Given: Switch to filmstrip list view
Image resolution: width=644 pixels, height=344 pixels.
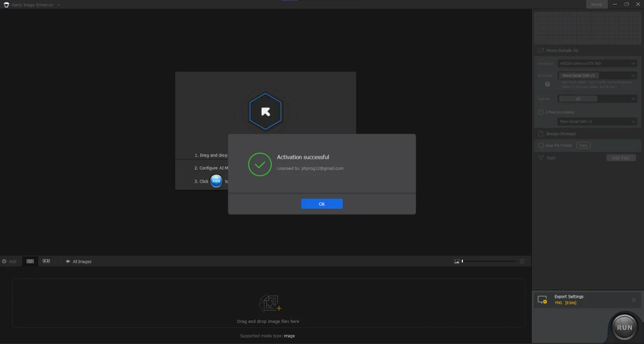Looking at the screenshot, I should point(46,262).
